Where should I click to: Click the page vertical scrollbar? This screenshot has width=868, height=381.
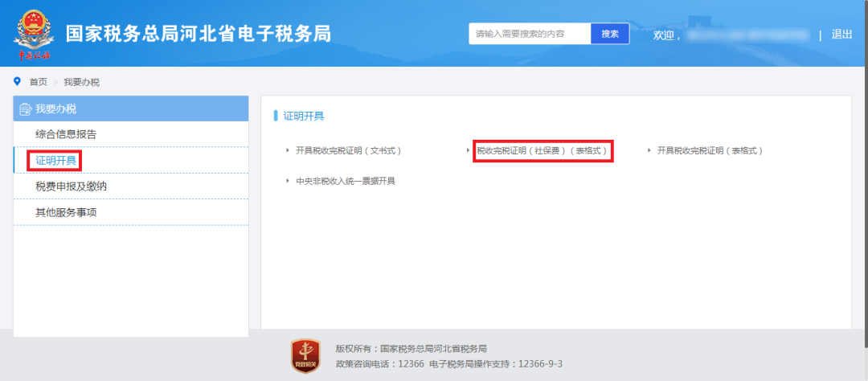pos(866,175)
